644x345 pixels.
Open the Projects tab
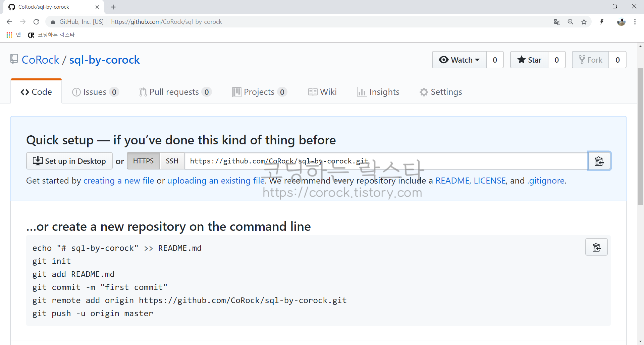coord(260,92)
